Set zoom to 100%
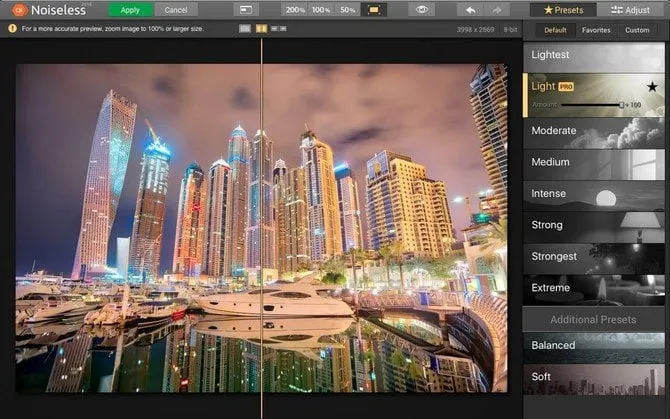Screen dimensions: 670x419 pos(321,9)
